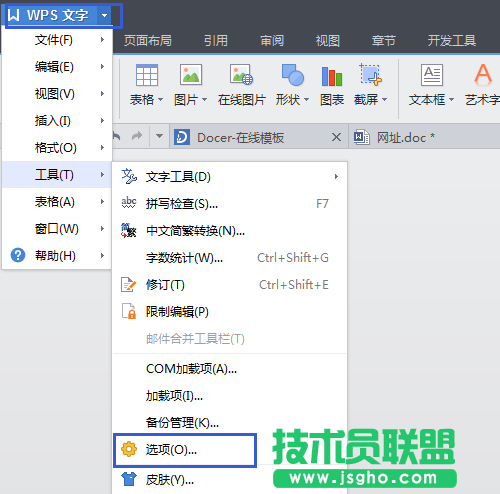Choose 修订(T) menu entry

(230, 285)
